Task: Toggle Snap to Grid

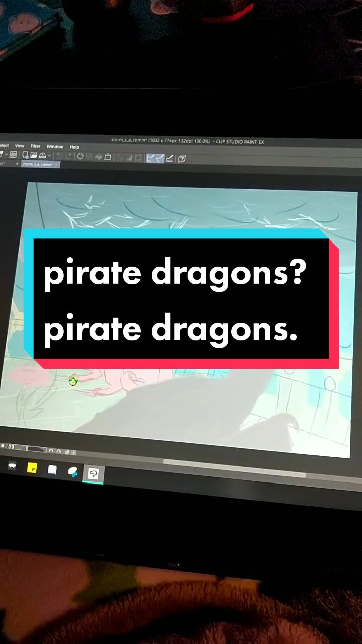Action: (170, 158)
